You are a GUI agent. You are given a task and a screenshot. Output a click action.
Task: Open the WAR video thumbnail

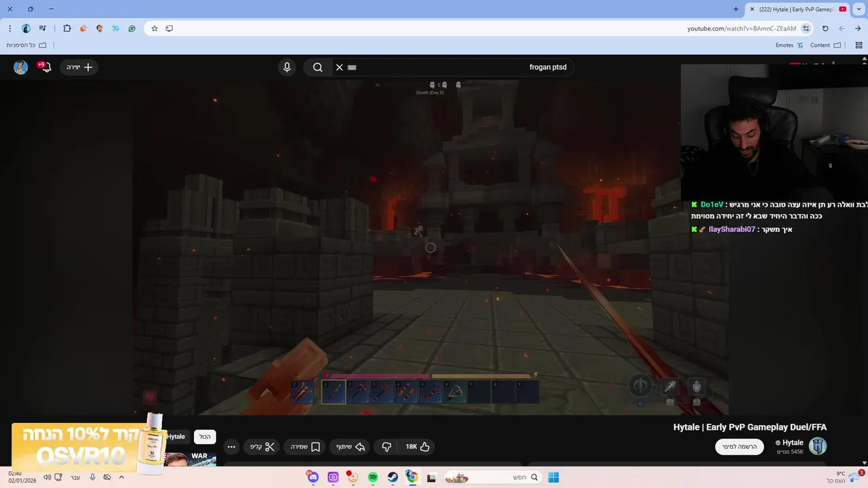click(x=190, y=459)
